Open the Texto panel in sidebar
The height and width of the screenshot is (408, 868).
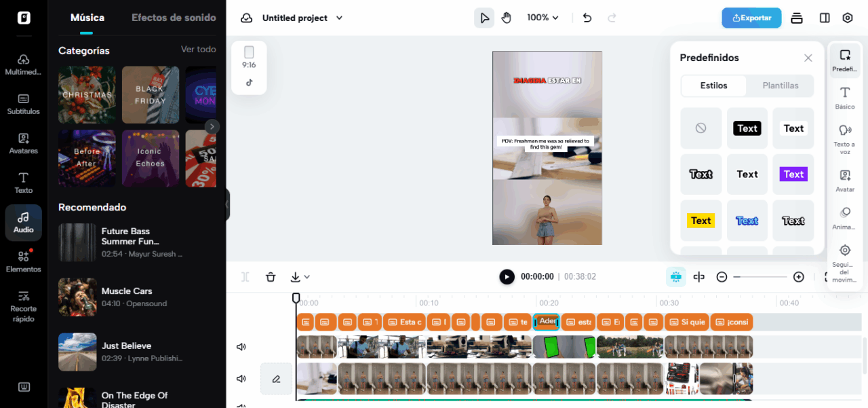coord(24,182)
